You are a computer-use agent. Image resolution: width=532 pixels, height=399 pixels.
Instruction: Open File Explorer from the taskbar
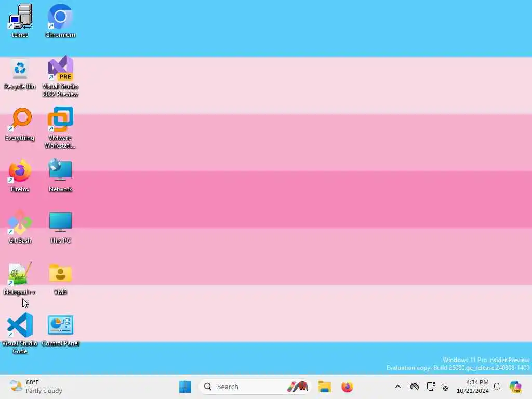tap(324, 387)
